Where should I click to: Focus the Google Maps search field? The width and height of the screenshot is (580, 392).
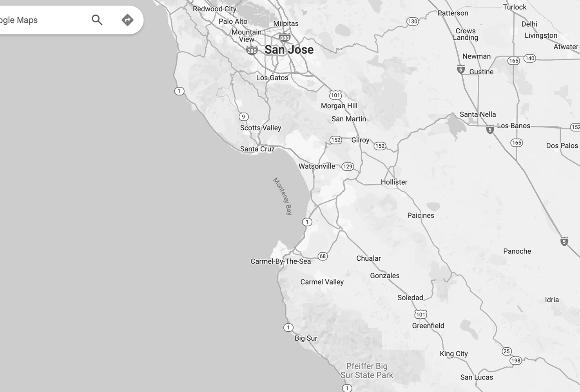[x=39, y=20]
